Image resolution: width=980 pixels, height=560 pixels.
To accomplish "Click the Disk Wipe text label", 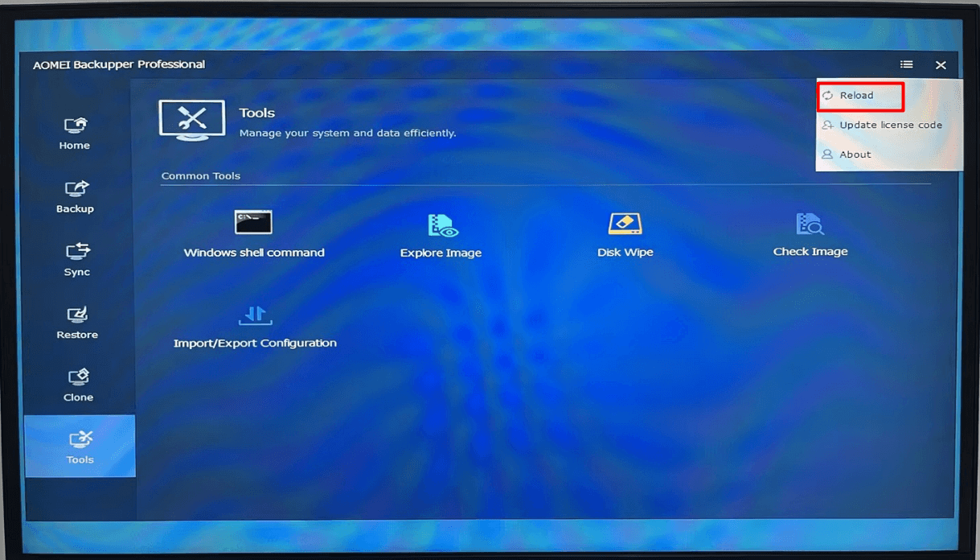I will (x=625, y=250).
